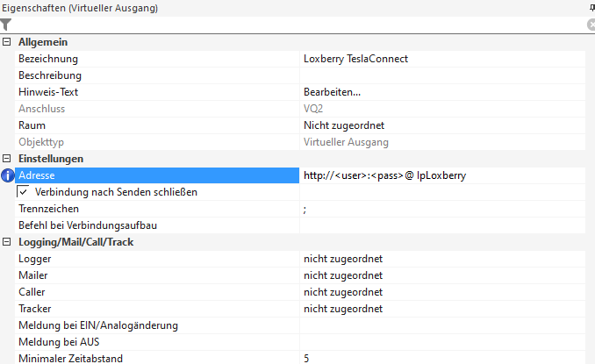Click the Befehl bei Verbindungsaufbau value field

[x=442, y=225]
